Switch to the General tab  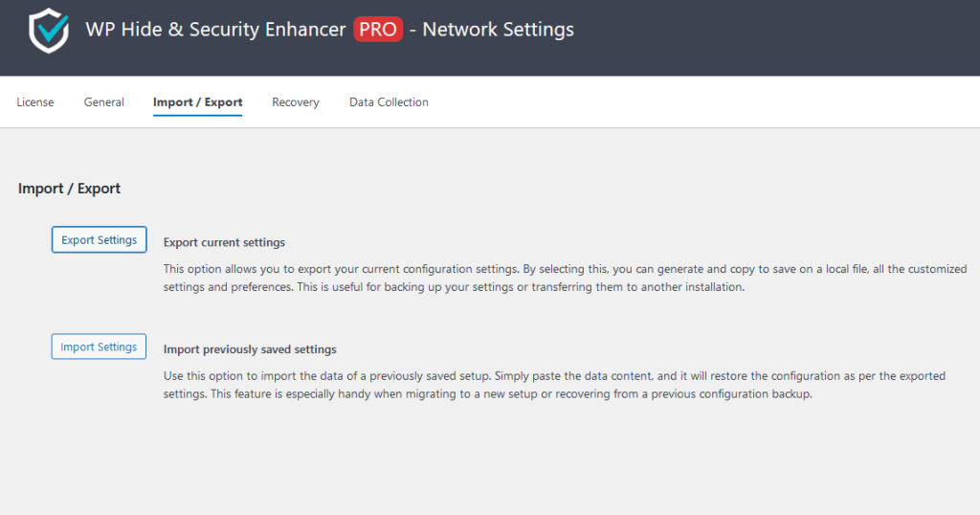pyautogui.click(x=103, y=102)
